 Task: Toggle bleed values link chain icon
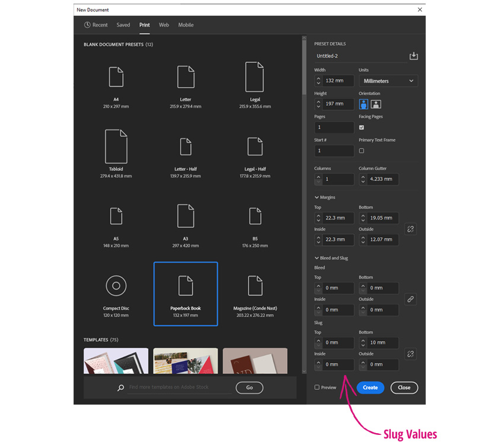coord(410,299)
